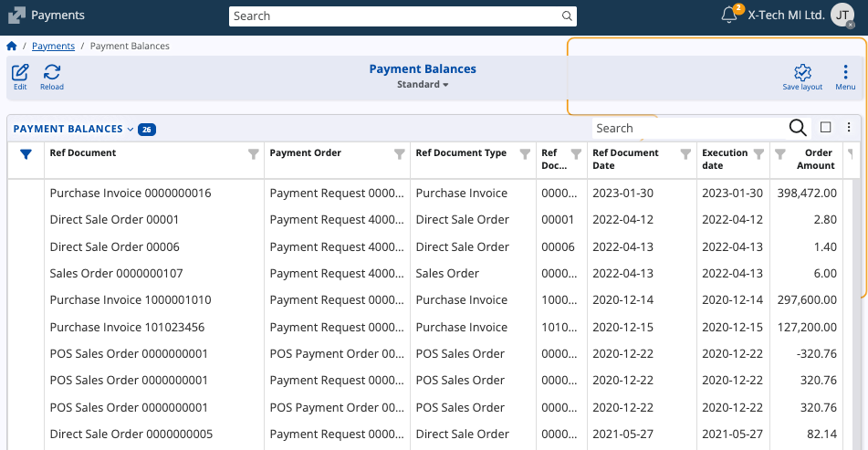Open filter on the Execution date column
Screen dimensions: 868x450
click(758, 154)
